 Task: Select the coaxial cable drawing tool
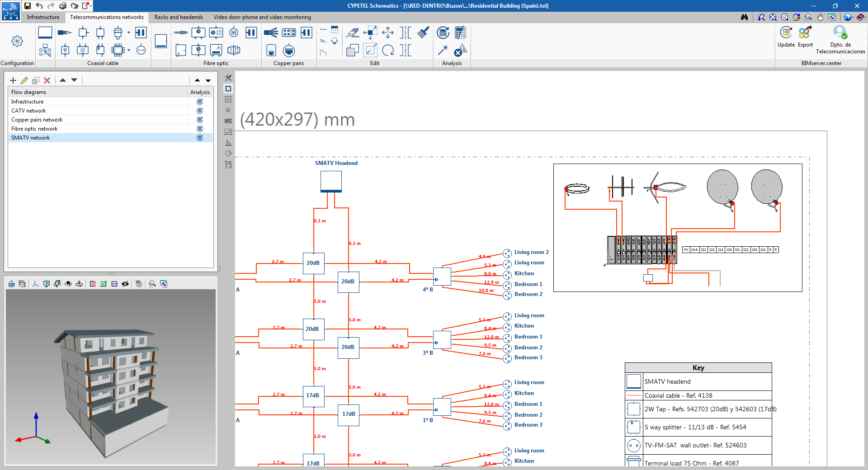coord(65,33)
